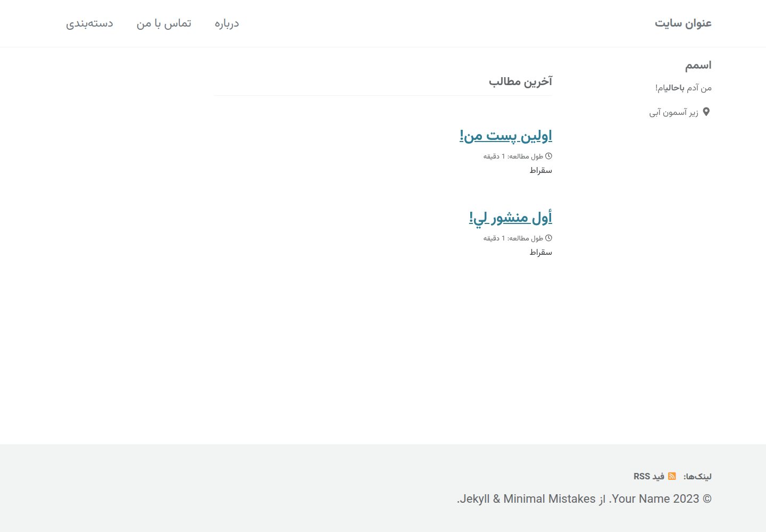Click the RSS feed icon in footer
Viewport: 766px width, 532px height.
[672, 476]
